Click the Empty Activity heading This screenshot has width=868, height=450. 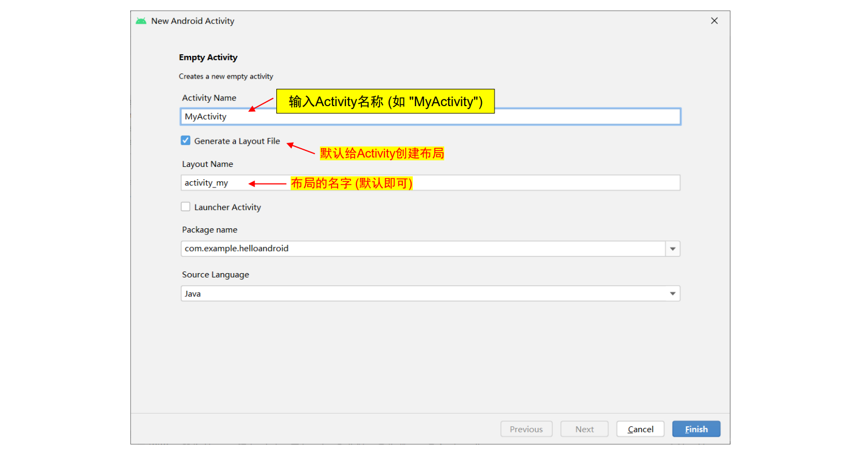pyautogui.click(x=208, y=57)
